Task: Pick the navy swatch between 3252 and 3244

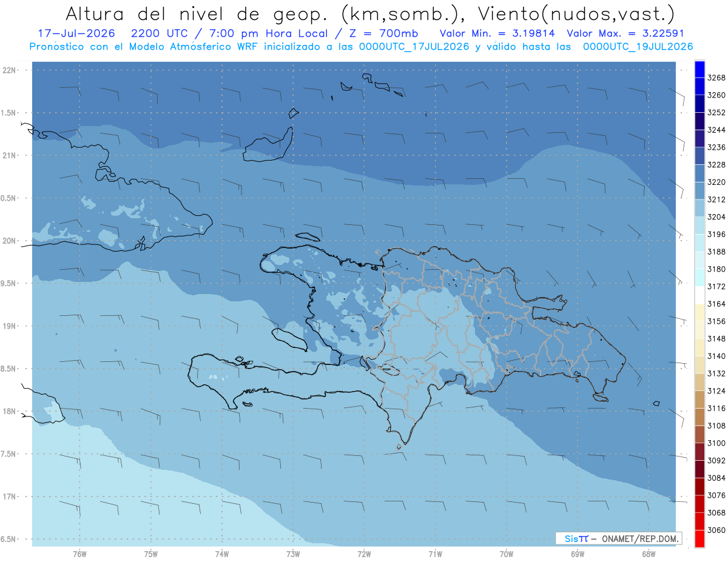Action: [699, 121]
